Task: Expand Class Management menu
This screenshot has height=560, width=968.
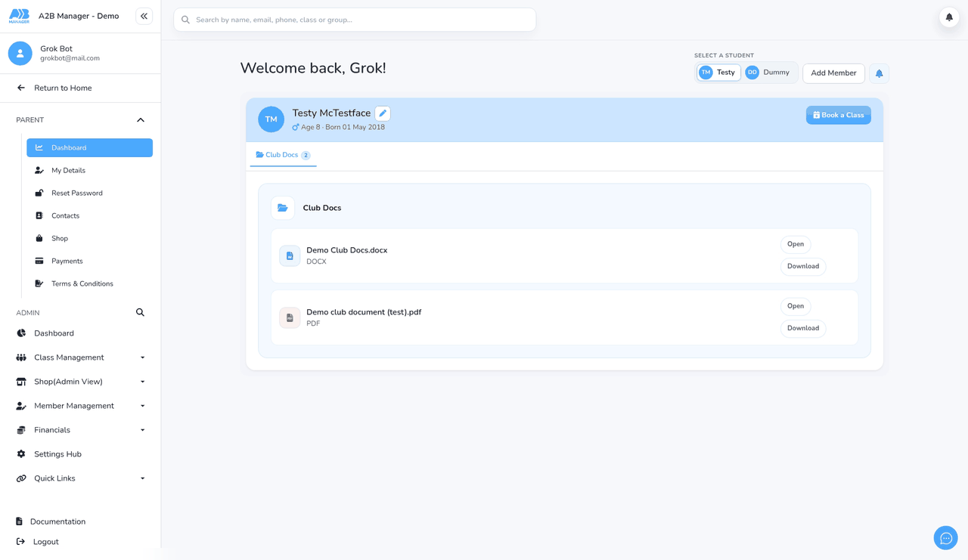Action: click(x=80, y=357)
